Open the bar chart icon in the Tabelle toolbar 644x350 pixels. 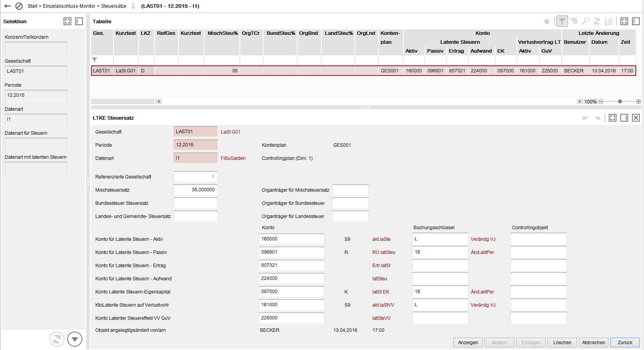pyautogui.click(x=609, y=21)
